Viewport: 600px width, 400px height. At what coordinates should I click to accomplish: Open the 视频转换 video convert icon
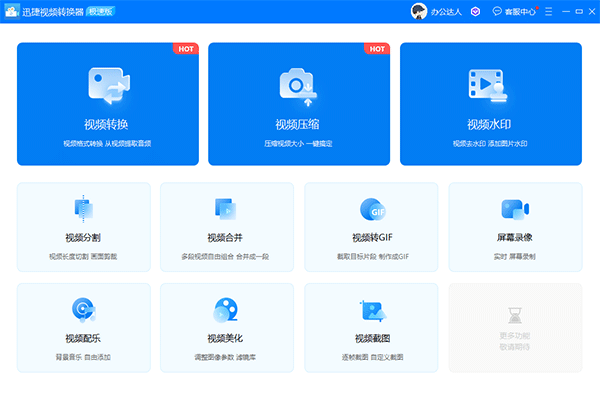click(x=109, y=86)
